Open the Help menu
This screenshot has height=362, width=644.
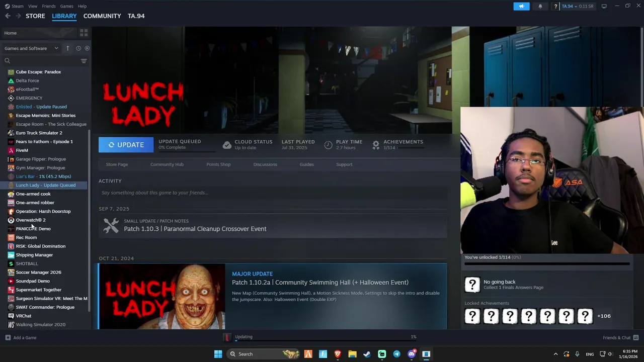[82, 6]
